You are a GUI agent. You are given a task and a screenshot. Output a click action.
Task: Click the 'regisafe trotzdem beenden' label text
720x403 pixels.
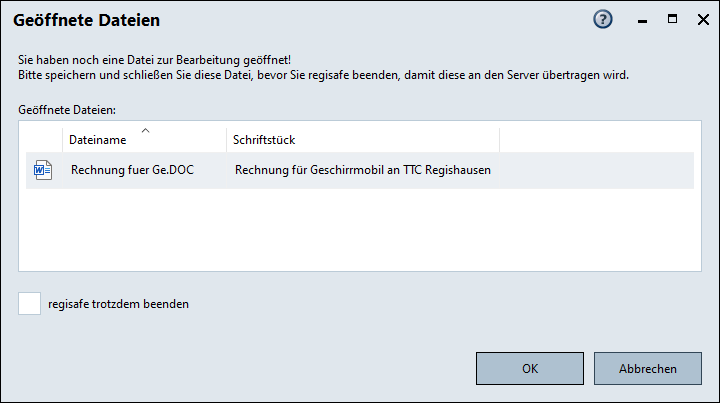118,304
